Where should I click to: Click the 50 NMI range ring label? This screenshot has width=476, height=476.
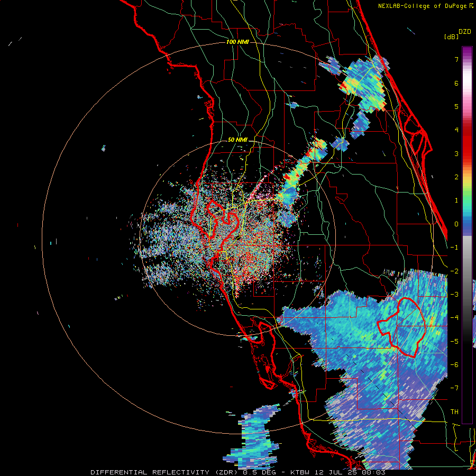tap(237, 140)
